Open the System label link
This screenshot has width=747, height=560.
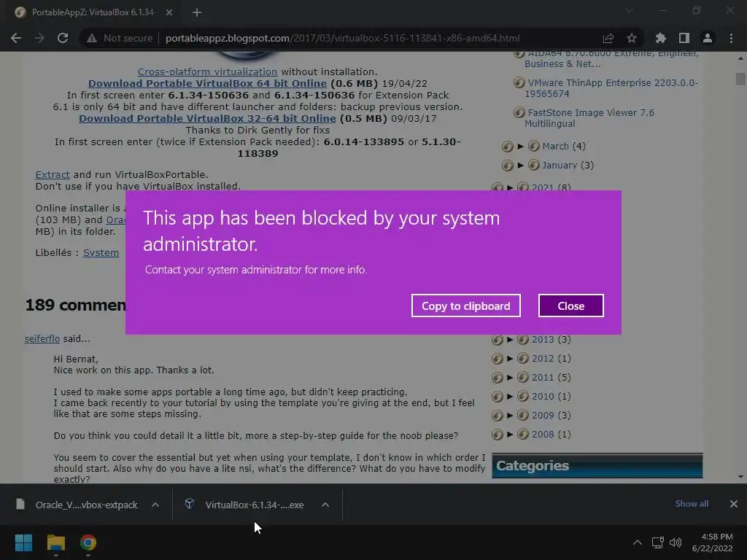point(101,253)
